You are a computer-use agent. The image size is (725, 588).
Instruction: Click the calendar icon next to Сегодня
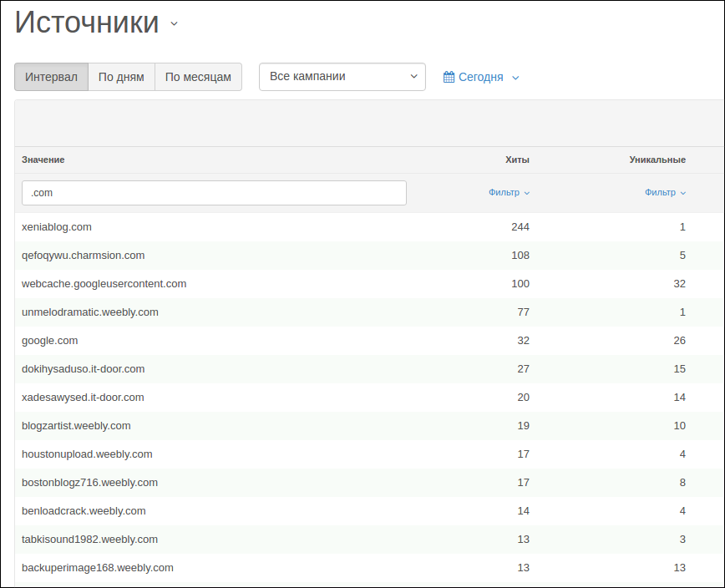pos(449,77)
